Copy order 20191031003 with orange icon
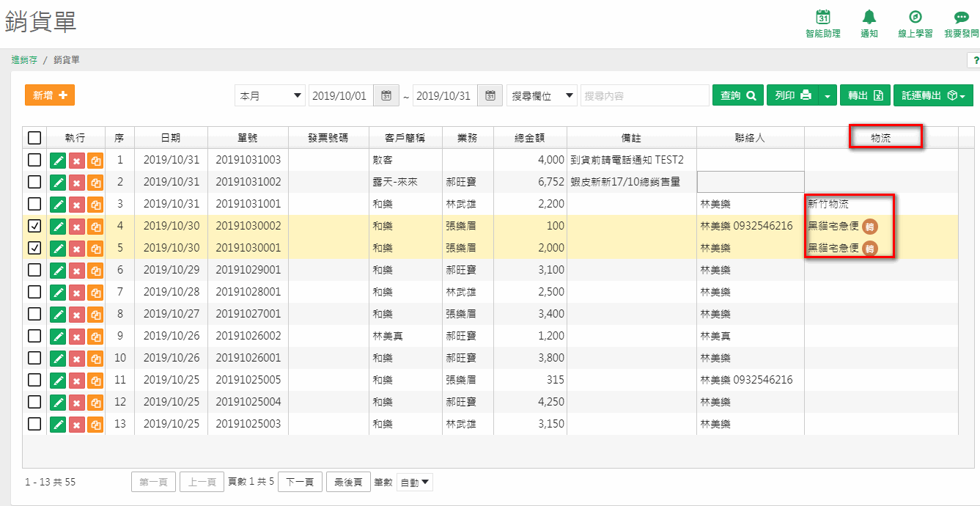This screenshot has width=980, height=506. pos(95,160)
